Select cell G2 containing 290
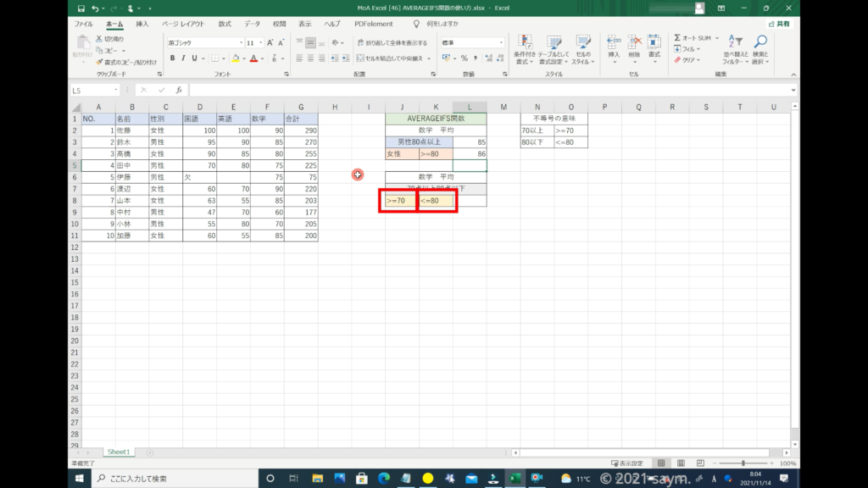Image resolution: width=868 pixels, height=488 pixels. 301,130
